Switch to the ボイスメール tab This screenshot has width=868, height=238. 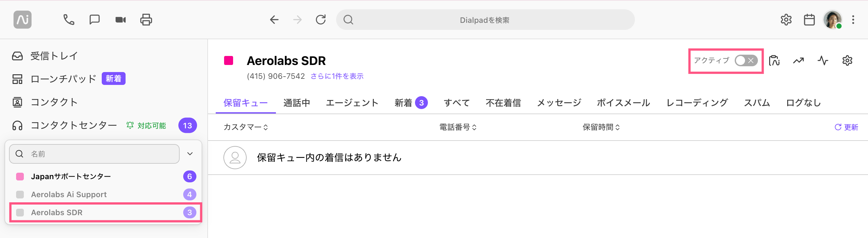click(623, 103)
